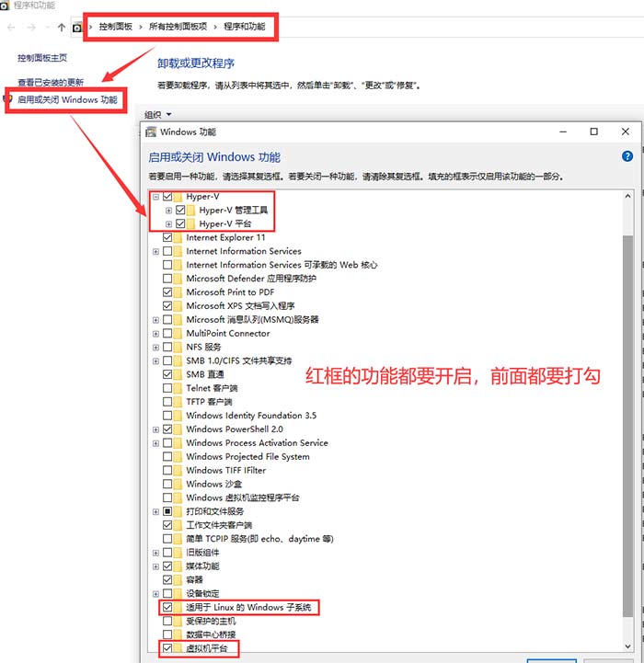Click folder icon beside Telnet 客户端

coord(178,388)
